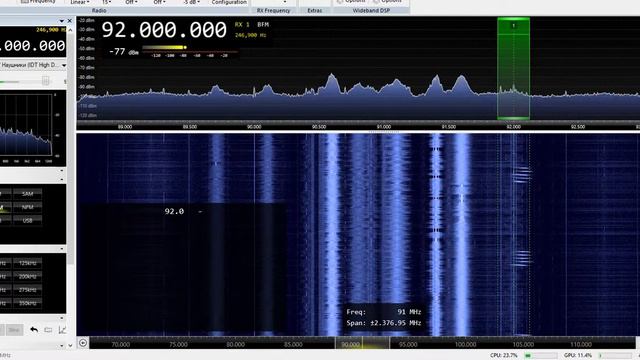Close the left receiver panel
640x360 pixels.
pyautogui.click(x=69, y=20)
